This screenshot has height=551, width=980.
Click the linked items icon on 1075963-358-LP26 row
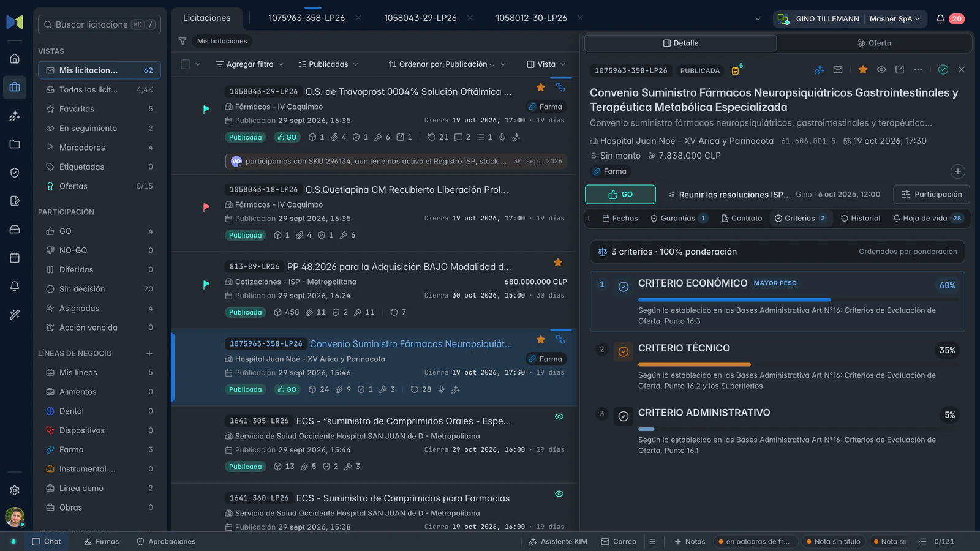pos(560,339)
